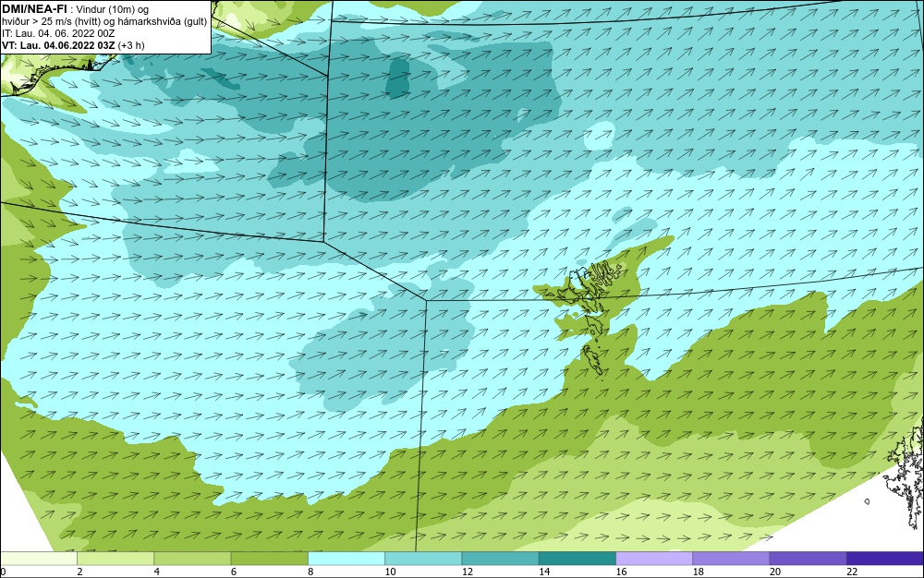This screenshot has height=578, width=924.
Task: Click the 14–16 m/s dark teal legend swatch
Action: coord(577,559)
